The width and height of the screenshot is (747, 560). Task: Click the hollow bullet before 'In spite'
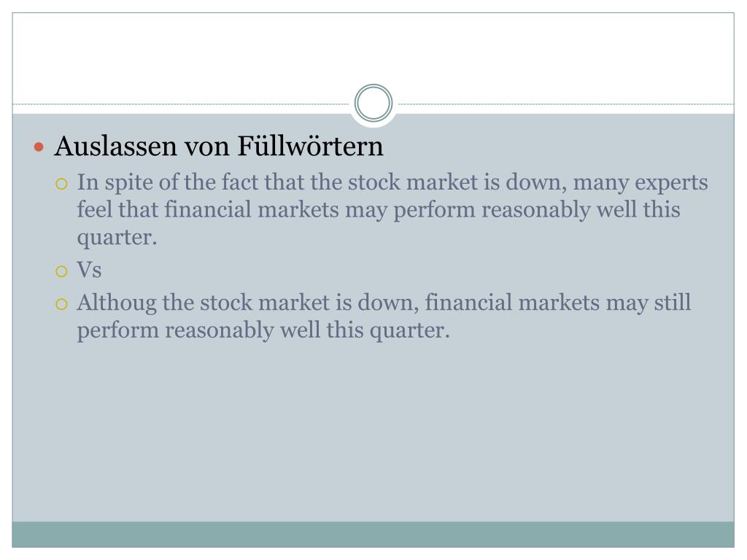pos(61,184)
